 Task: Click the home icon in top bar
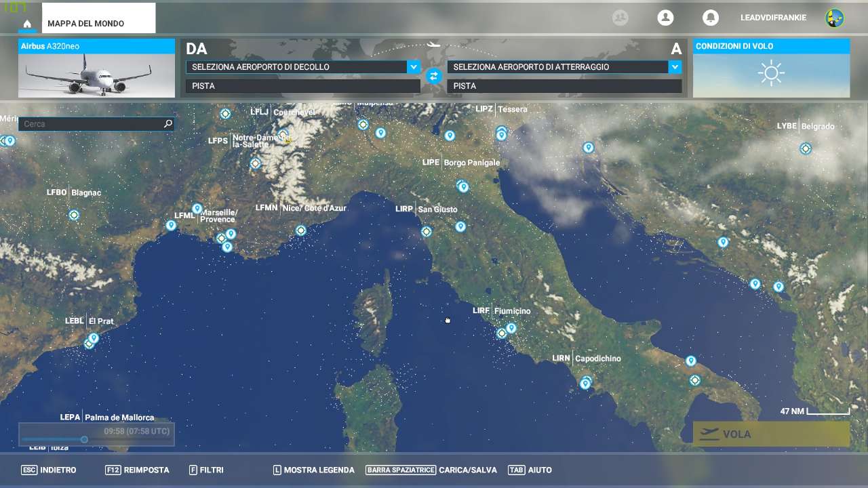coord(27,24)
